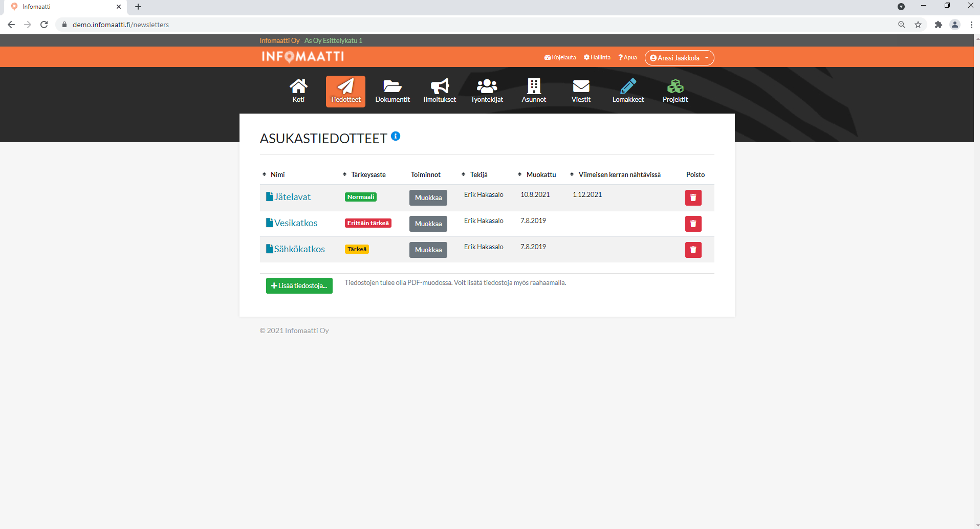This screenshot has width=980, height=529.
Task: Click the browser address bar
Action: coord(476,25)
